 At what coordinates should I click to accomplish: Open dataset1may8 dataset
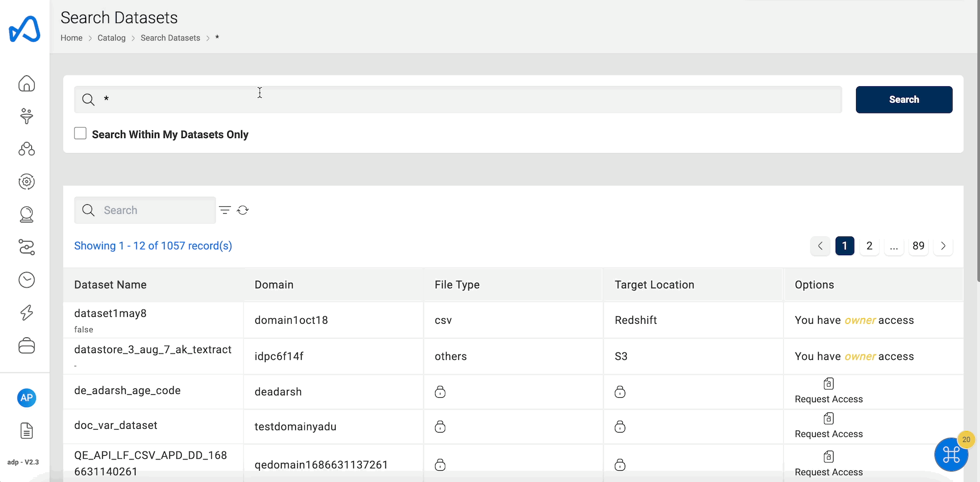click(110, 313)
